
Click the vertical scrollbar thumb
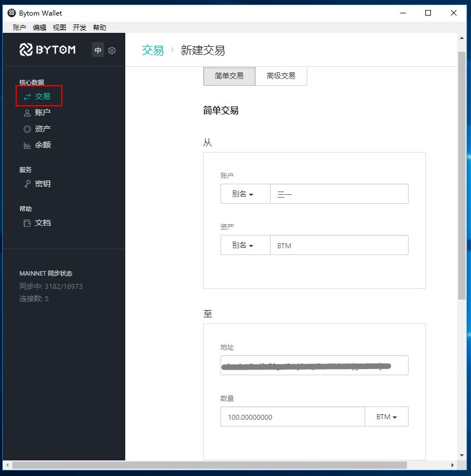coord(462,175)
